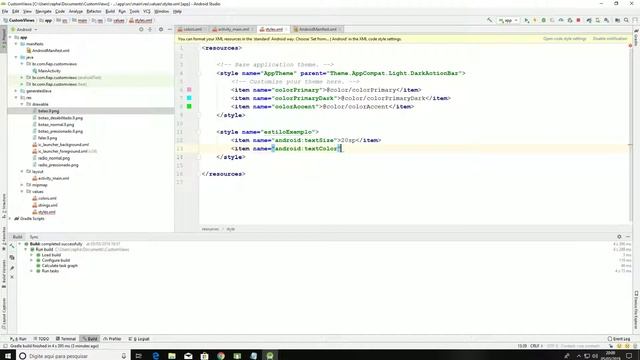Screen dimensions: 640x360
Task: Open the Project panel gear settings
Action: click(161, 29)
